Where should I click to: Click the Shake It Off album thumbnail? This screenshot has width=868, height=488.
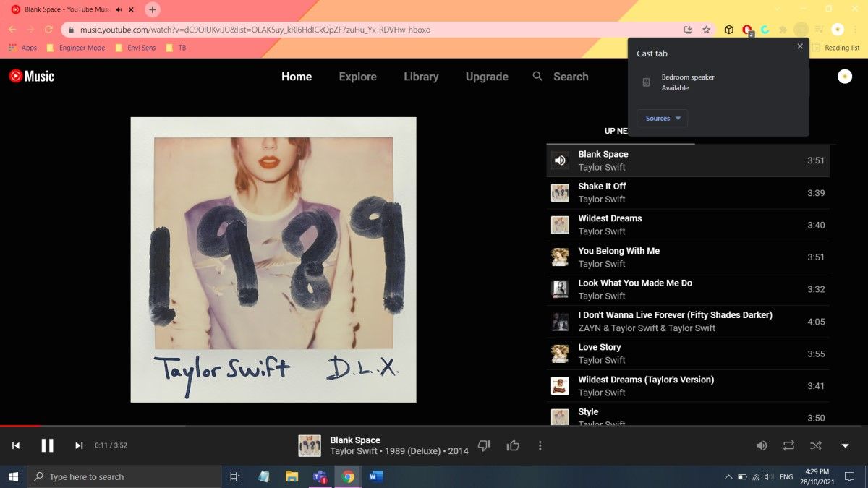click(560, 192)
